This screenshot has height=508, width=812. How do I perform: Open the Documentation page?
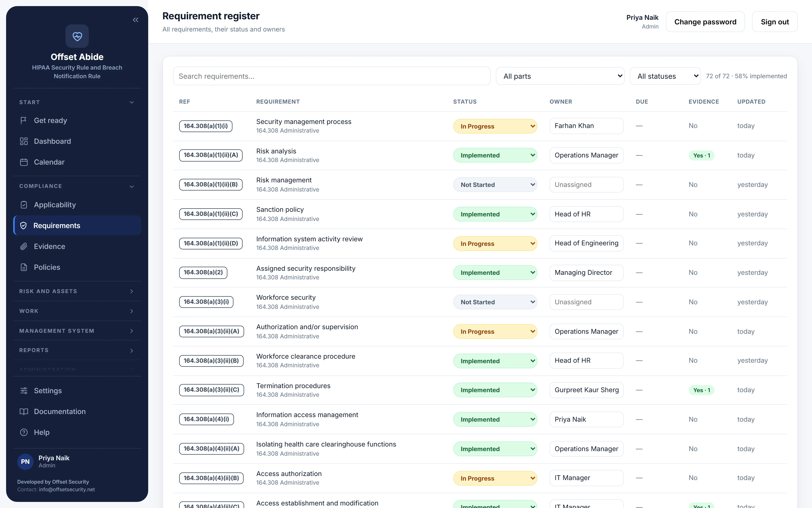click(x=77, y=411)
